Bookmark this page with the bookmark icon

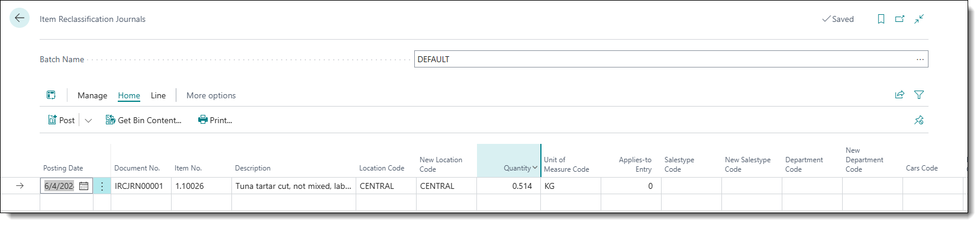[881, 19]
